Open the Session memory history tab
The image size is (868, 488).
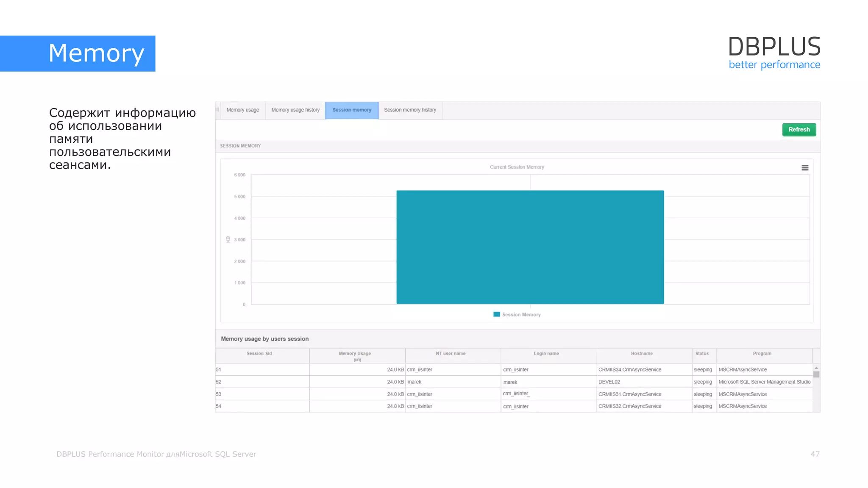410,110
